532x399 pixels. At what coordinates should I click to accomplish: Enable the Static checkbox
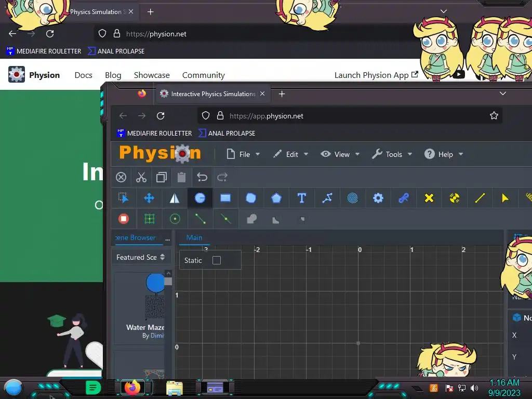217,260
